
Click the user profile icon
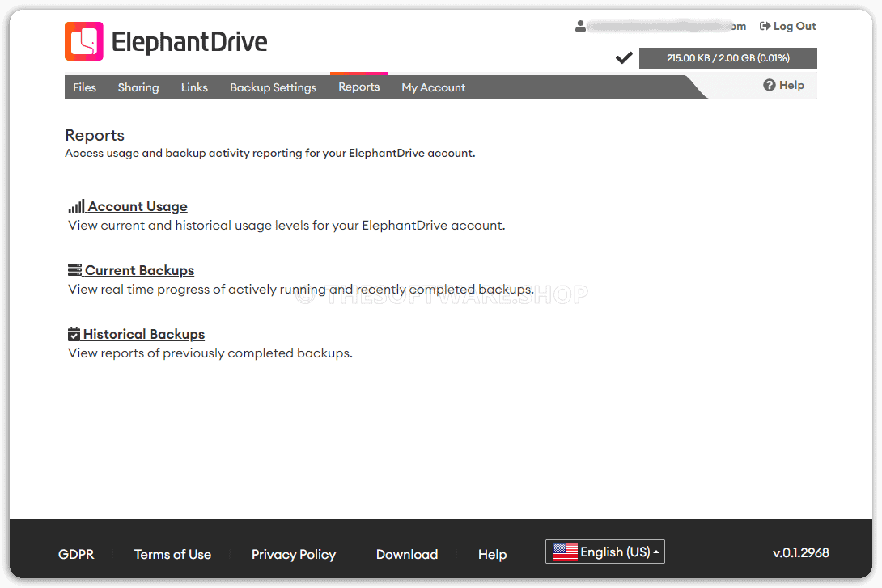pos(580,27)
